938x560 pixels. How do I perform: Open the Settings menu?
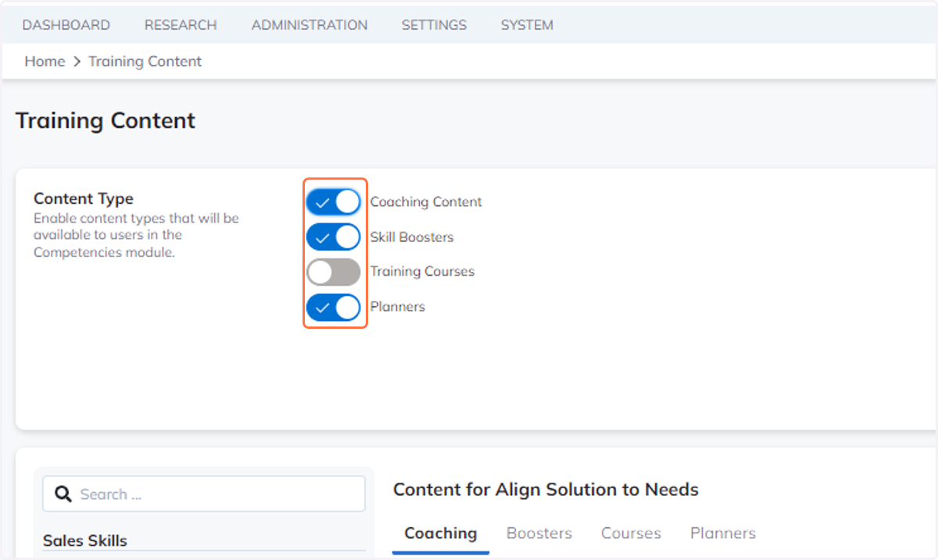pos(434,25)
